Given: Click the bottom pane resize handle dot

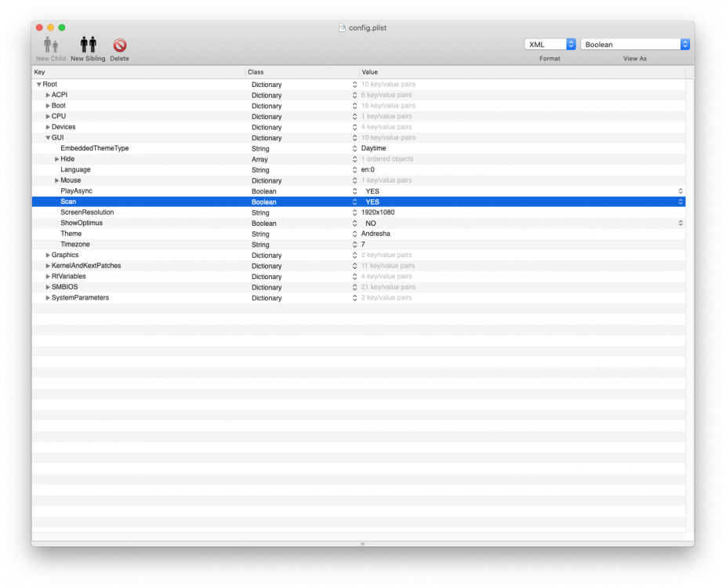Looking at the screenshot, I should 362,544.
